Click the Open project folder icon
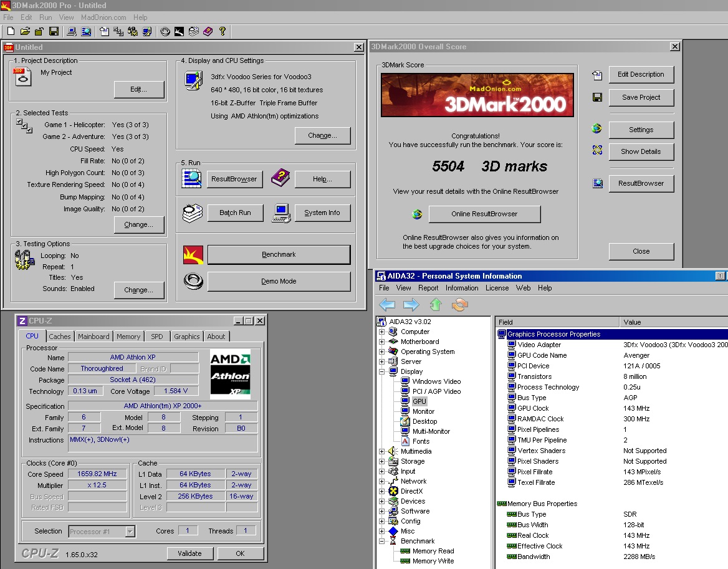Screen dimensions: 728x569 pos(25,31)
